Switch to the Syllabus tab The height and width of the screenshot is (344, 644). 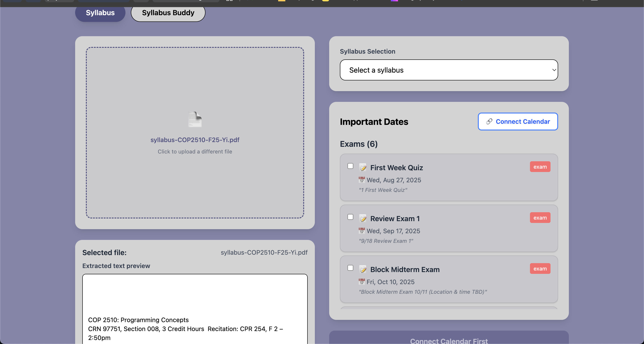100,13
